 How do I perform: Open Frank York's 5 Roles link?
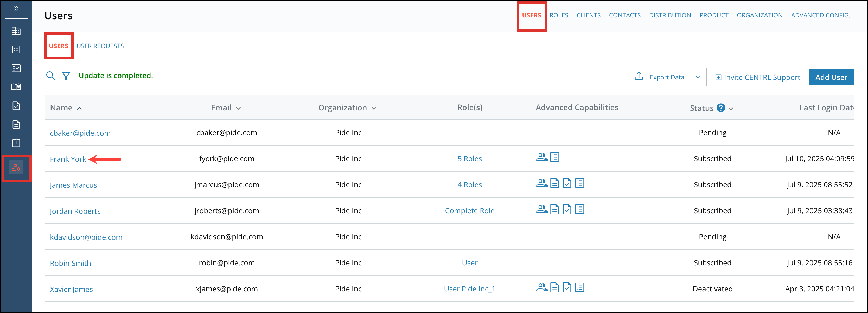pos(469,159)
